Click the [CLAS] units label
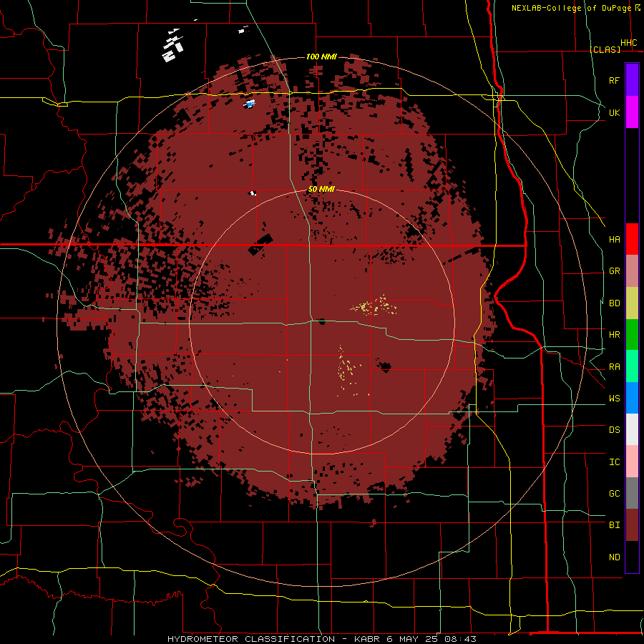644x644 pixels. (x=605, y=49)
